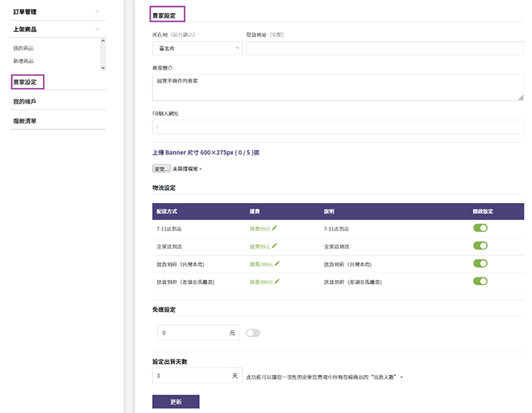
Task: Expand the 訂單管理 sidebar section
Action: coord(97,12)
